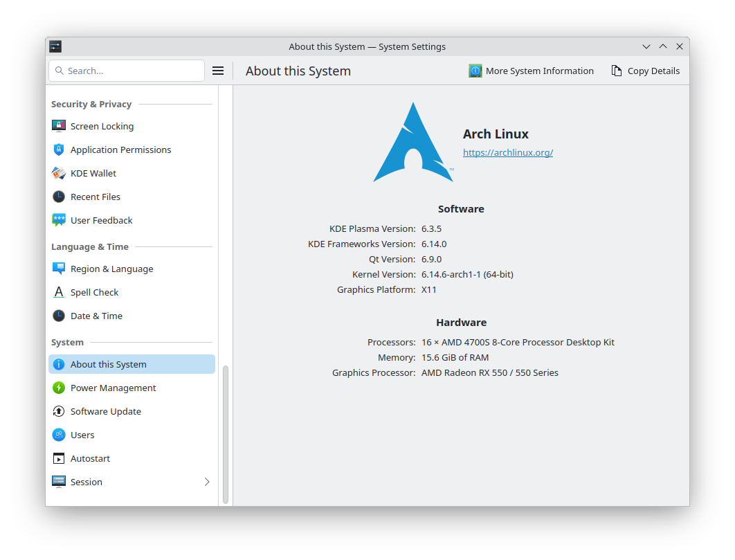Select Date & Time entry
This screenshot has width=735, height=560.
[131, 316]
